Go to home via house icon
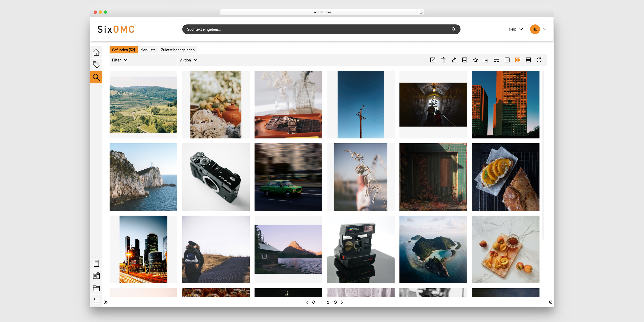This screenshot has width=644, height=322. tap(96, 52)
